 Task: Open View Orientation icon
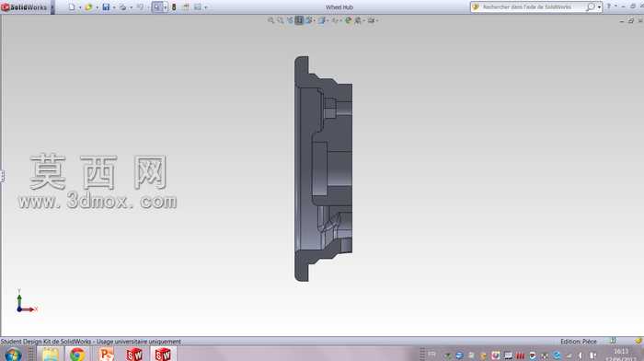(x=310, y=20)
